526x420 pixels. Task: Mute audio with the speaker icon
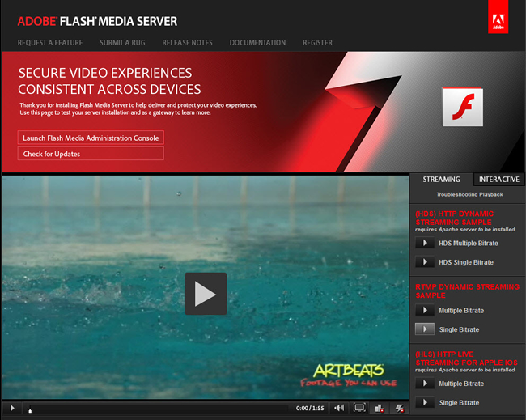[x=339, y=408]
